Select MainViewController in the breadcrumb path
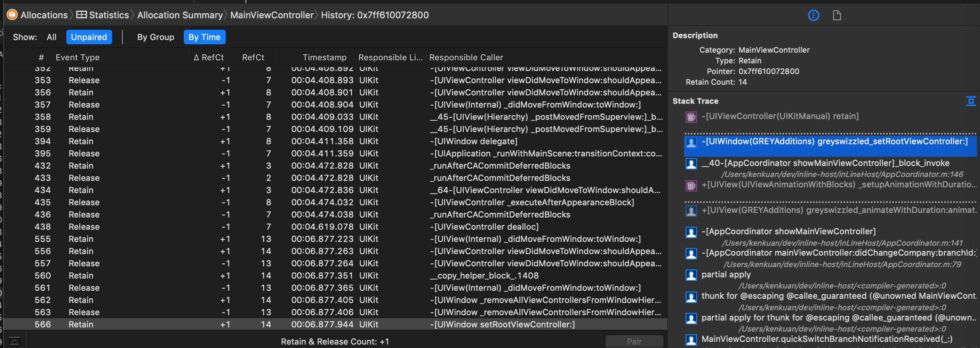 coord(272,15)
